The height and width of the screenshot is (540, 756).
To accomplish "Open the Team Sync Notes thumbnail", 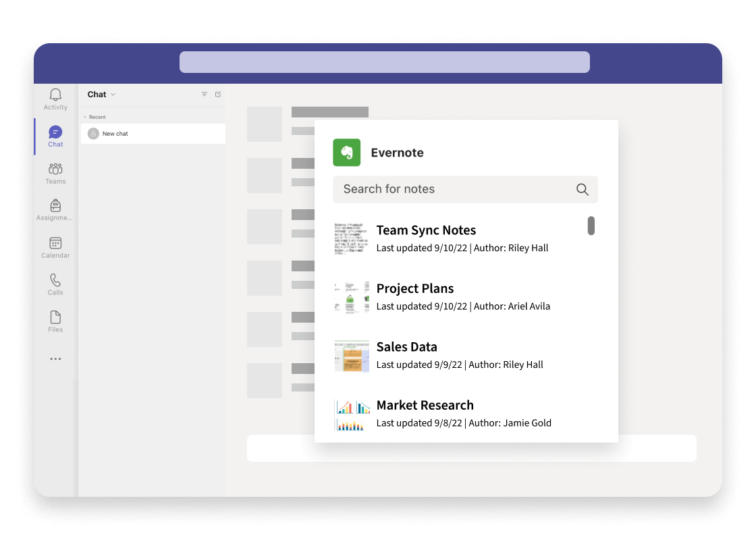I will [x=352, y=239].
